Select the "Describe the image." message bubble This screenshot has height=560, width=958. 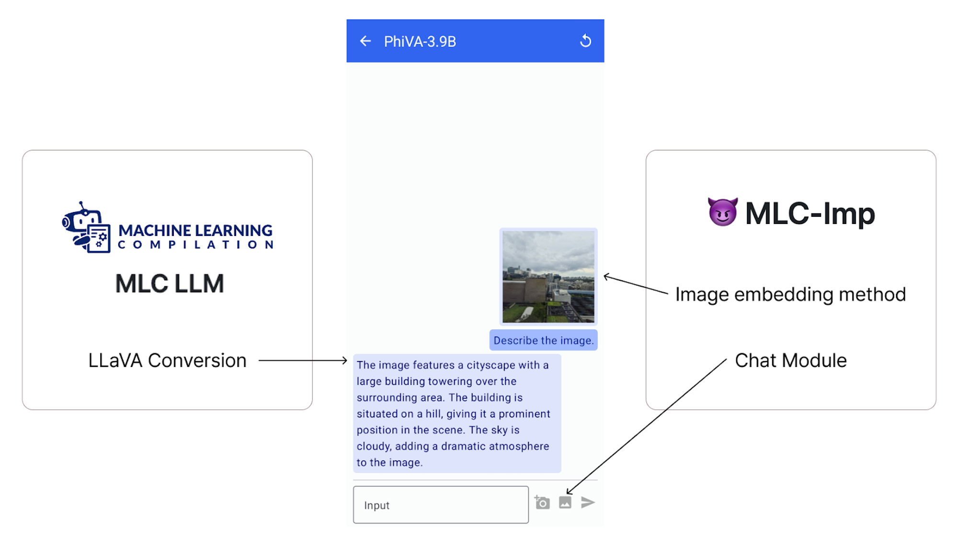(543, 340)
